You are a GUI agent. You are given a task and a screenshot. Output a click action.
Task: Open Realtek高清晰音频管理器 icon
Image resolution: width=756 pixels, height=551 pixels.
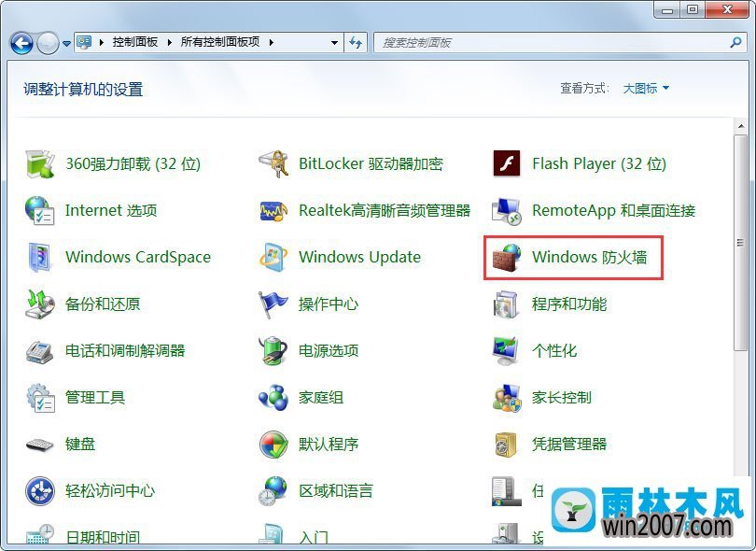coord(273,211)
